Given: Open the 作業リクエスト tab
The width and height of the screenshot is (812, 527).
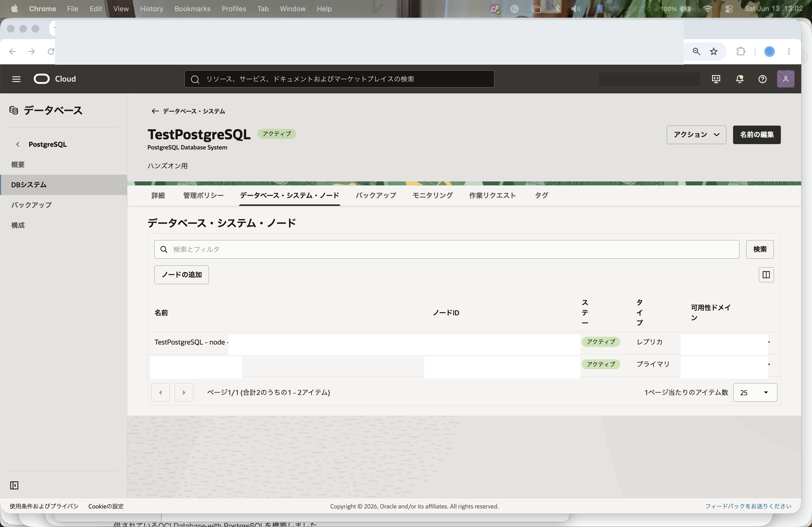Looking at the screenshot, I should pos(492,195).
